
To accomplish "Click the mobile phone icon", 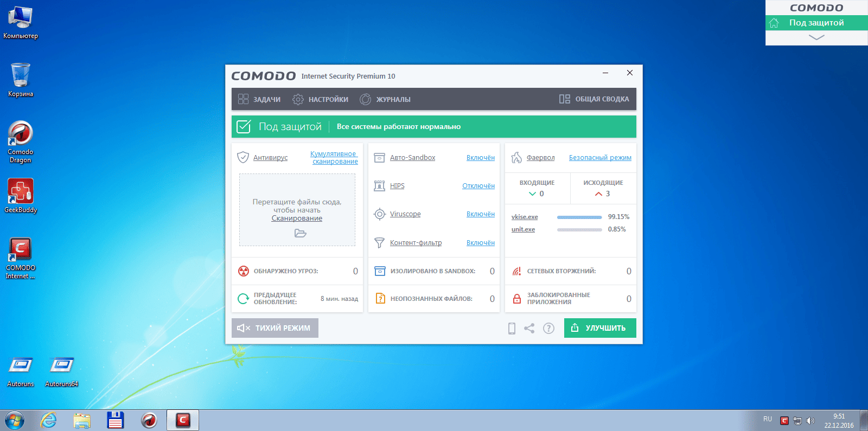I will pyautogui.click(x=512, y=328).
